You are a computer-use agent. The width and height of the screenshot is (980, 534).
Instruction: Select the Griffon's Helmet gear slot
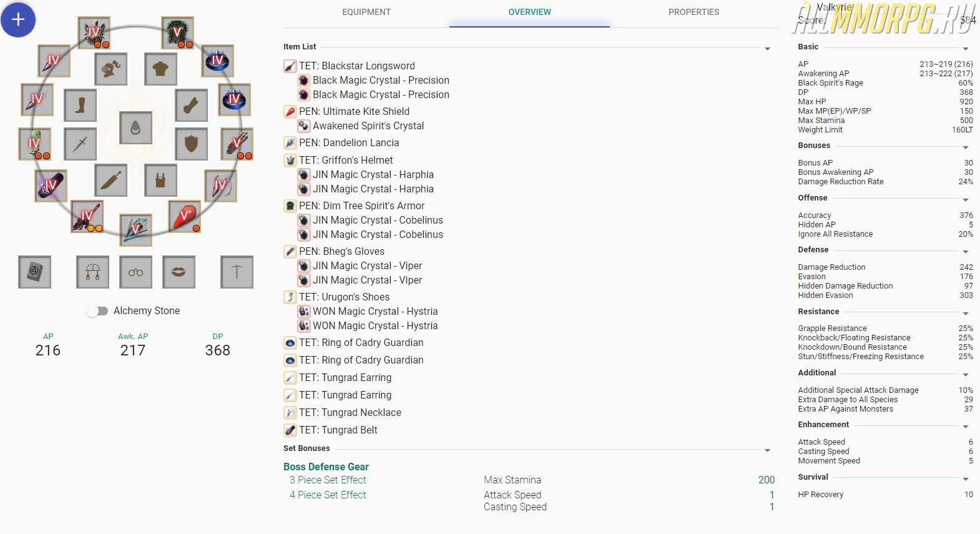tap(94, 33)
